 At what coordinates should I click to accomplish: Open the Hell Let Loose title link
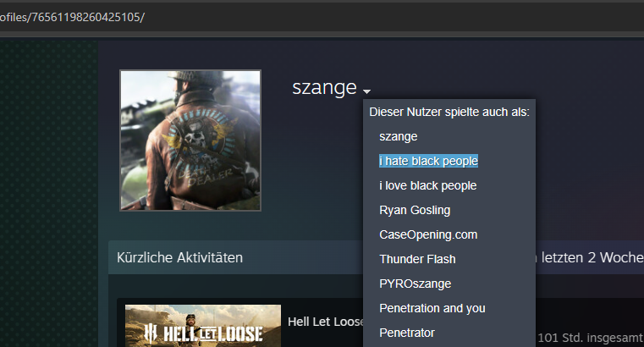coord(326,322)
